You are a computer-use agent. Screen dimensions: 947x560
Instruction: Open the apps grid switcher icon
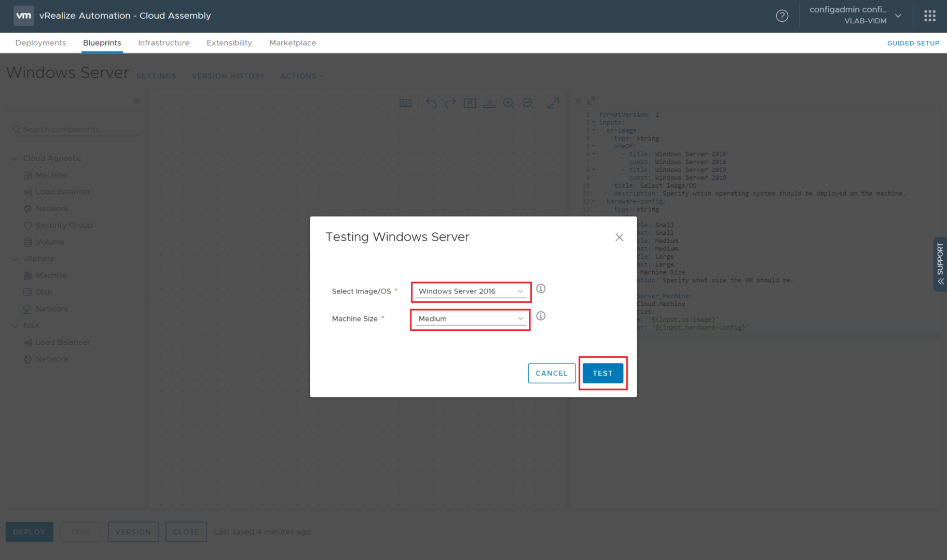[929, 16]
